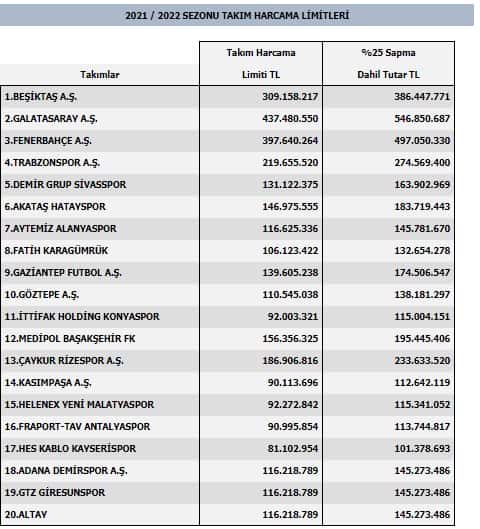
Task: Select the 1.BEŞİKTAŞ A.Ş. row name
Action: (x=41, y=97)
